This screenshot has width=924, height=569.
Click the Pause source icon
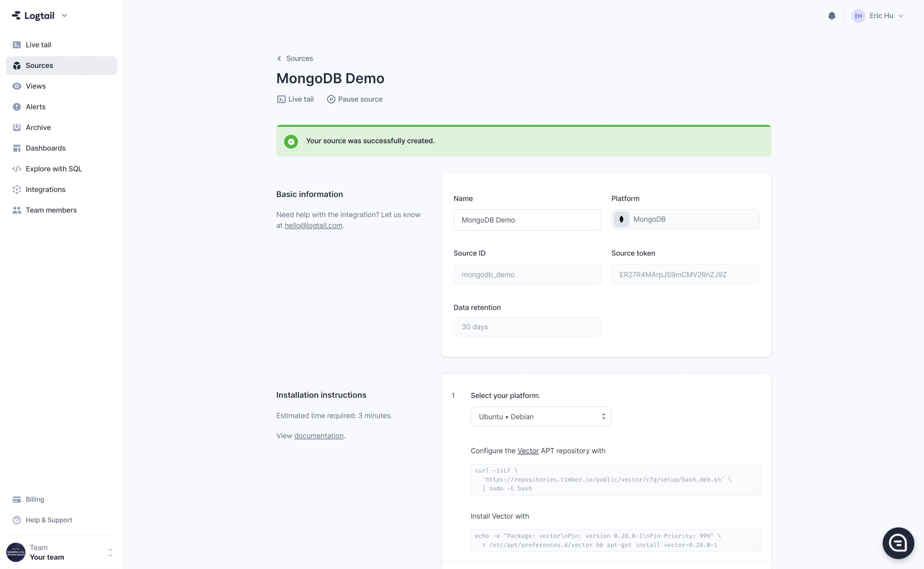point(331,99)
